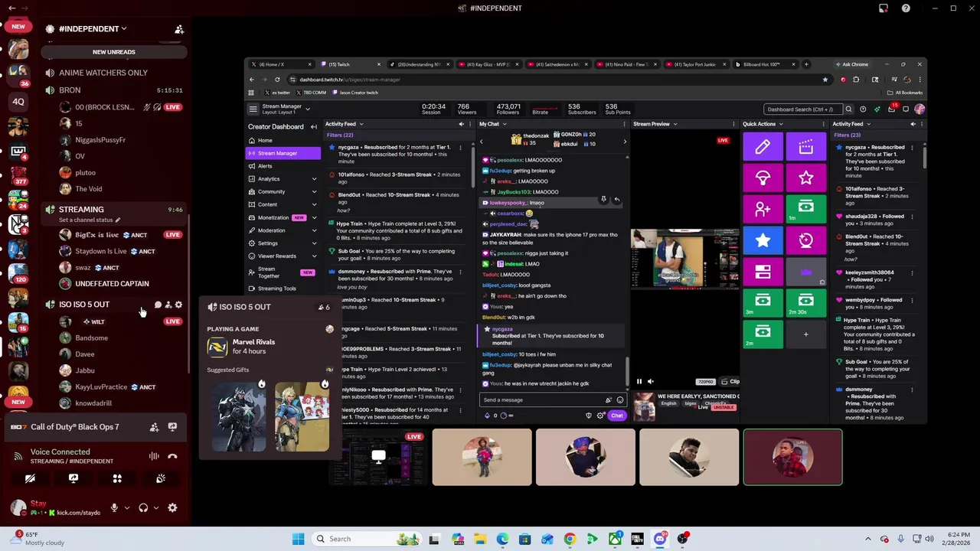This screenshot has width=980, height=551.
Task: Click user UNDEFEATED CAPTAIN
Action: pyautogui.click(x=113, y=284)
